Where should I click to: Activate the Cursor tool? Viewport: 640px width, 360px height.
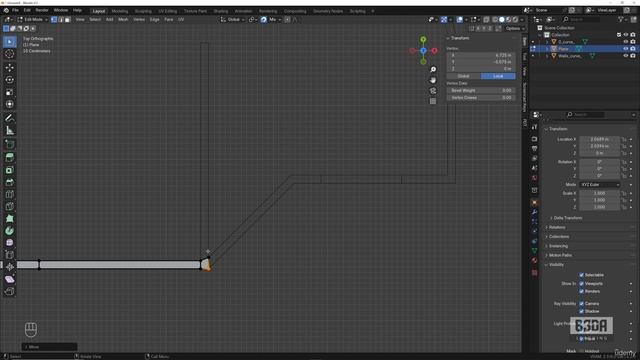(9, 54)
